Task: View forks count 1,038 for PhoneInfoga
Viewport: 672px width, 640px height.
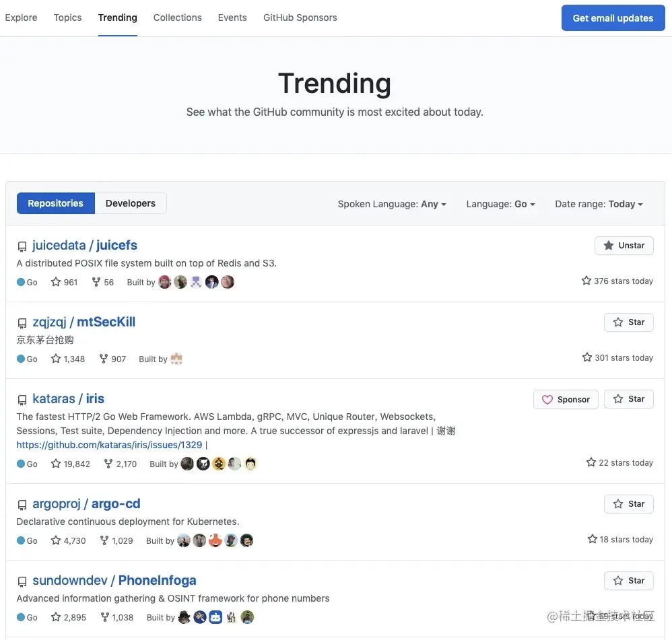Action: pos(116,617)
